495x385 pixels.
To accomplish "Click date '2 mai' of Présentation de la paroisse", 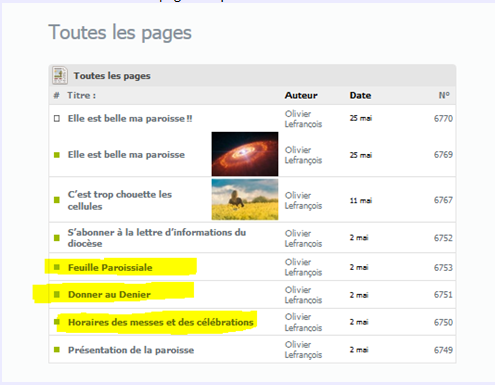I will (359, 350).
